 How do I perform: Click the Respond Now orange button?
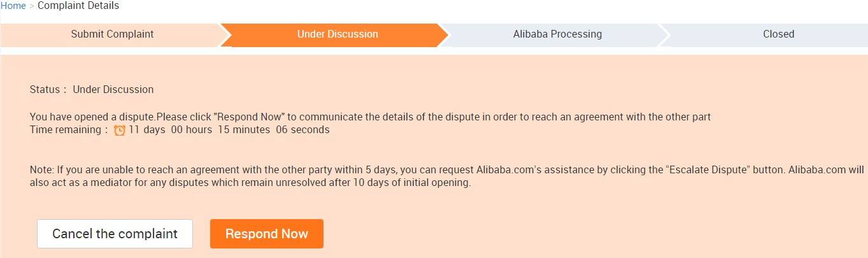267,234
